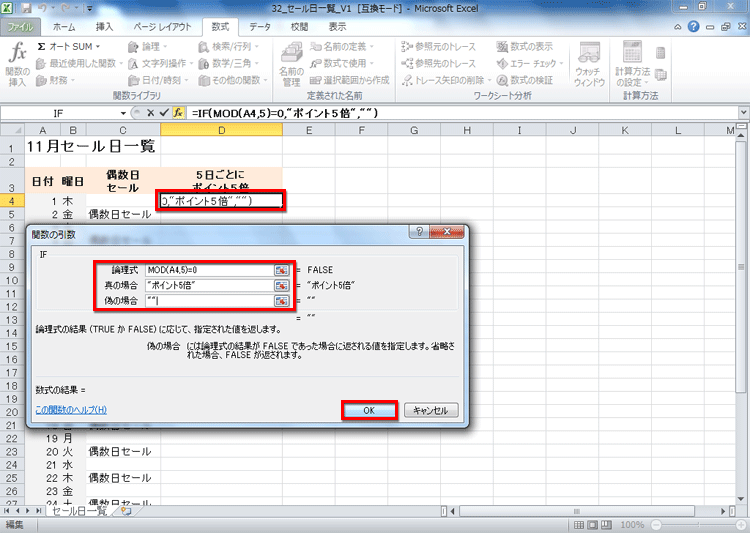Switch to Page Break Preview in status bar
Image resolution: width=750 pixels, height=533 pixels.
pyautogui.click(x=606, y=525)
